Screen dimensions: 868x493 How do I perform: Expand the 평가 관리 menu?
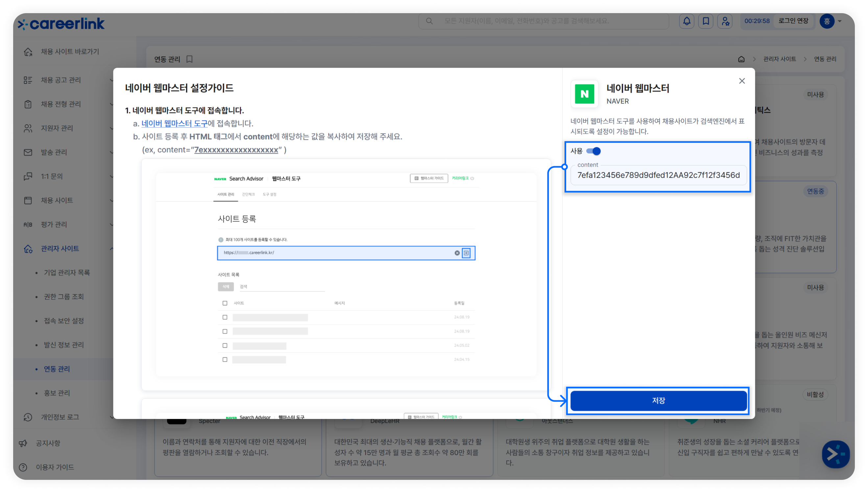[x=111, y=224]
